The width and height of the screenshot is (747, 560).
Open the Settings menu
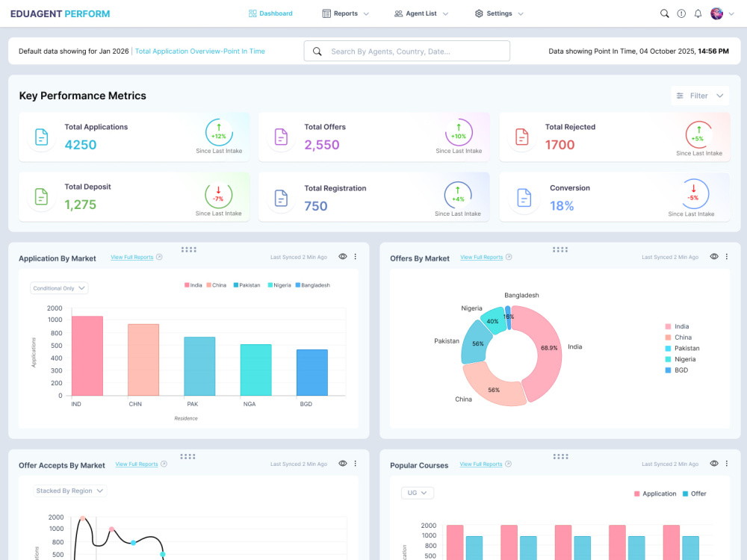499,13
